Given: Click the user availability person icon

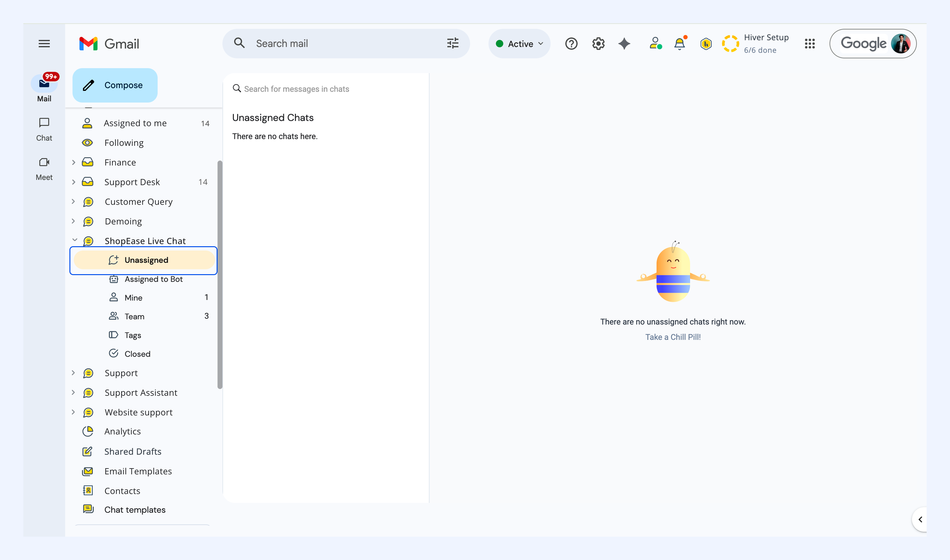Looking at the screenshot, I should [655, 43].
